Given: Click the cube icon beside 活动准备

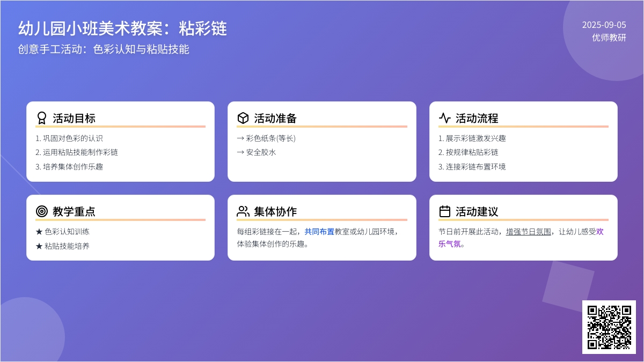Looking at the screenshot, I should (x=243, y=118).
